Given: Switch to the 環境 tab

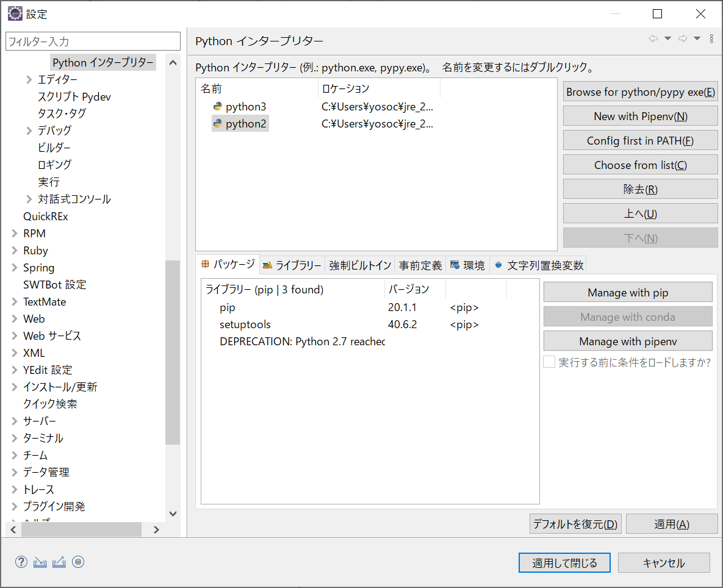Looking at the screenshot, I should 467,265.
